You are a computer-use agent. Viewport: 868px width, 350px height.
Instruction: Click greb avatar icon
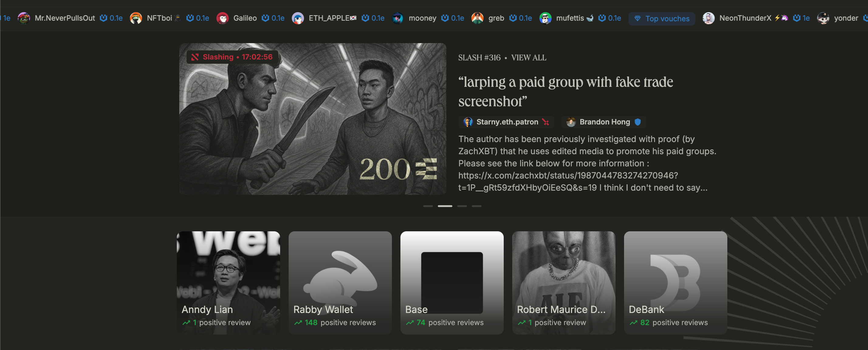tap(478, 18)
